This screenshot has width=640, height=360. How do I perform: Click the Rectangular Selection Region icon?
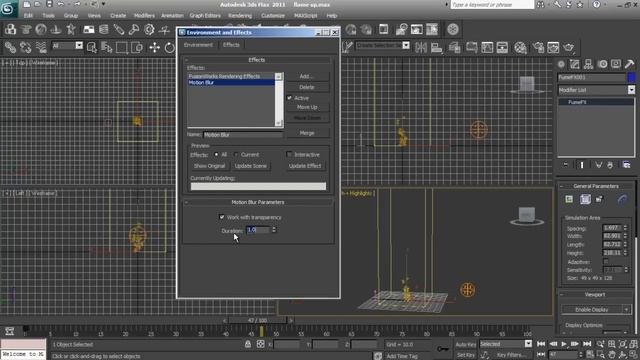(x=122, y=47)
